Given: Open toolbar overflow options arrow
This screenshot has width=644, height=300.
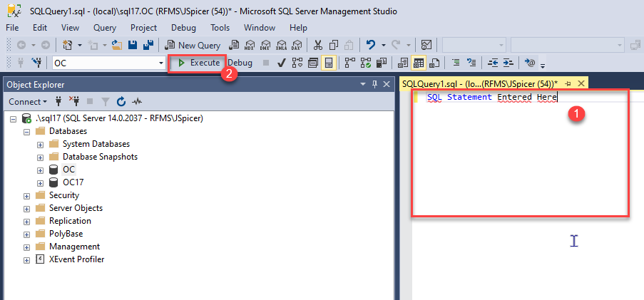Looking at the screenshot, I should tap(543, 65).
